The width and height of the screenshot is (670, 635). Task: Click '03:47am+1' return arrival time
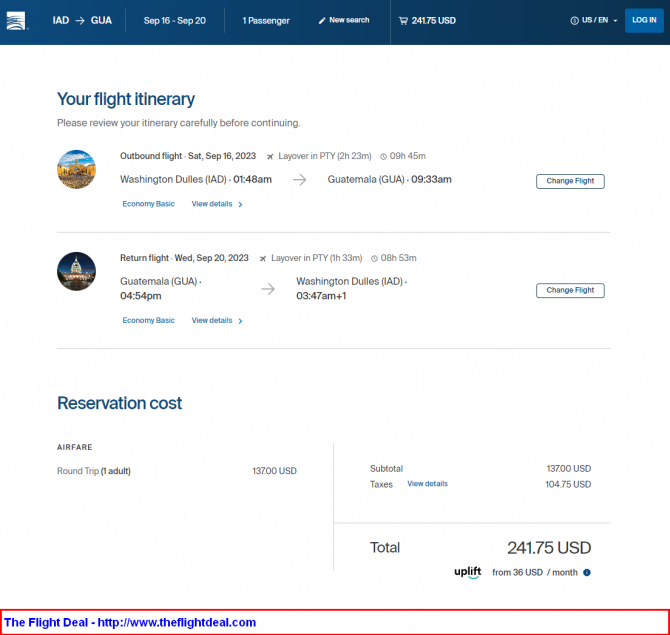click(321, 296)
